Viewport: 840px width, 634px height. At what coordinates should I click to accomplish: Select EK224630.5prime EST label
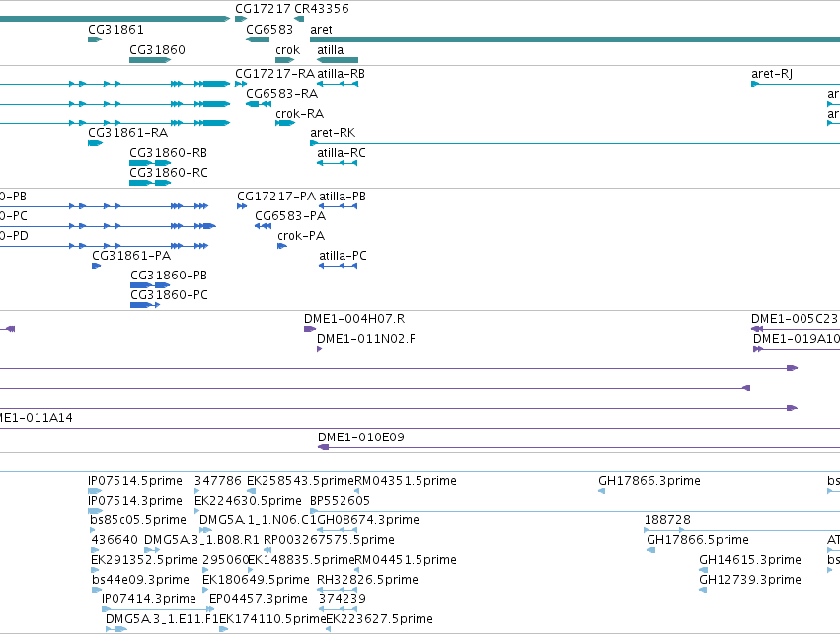248,501
